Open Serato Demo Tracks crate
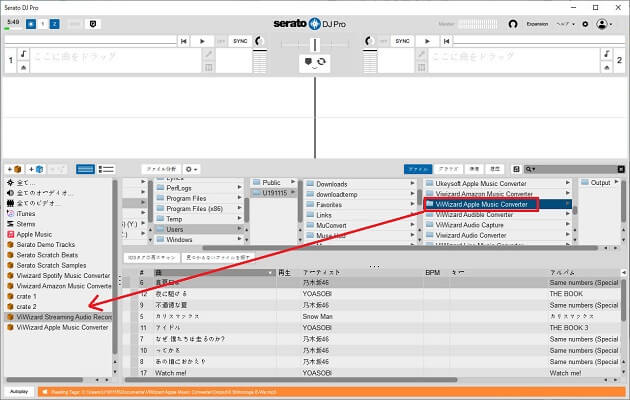The width and height of the screenshot is (630, 400). [45, 244]
